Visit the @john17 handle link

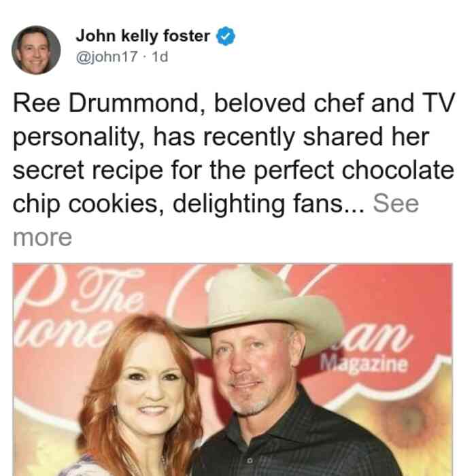pyautogui.click(x=107, y=56)
